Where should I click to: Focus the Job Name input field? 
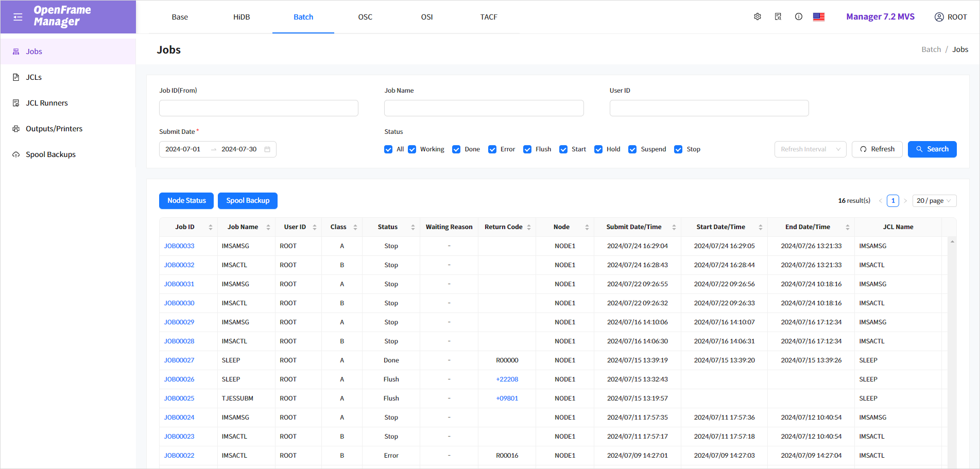(484, 108)
